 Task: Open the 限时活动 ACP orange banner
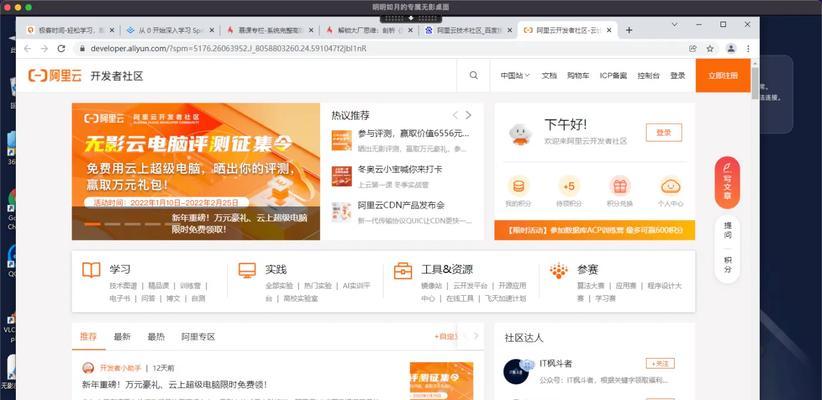pyautogui.click(x=594, y=230)
